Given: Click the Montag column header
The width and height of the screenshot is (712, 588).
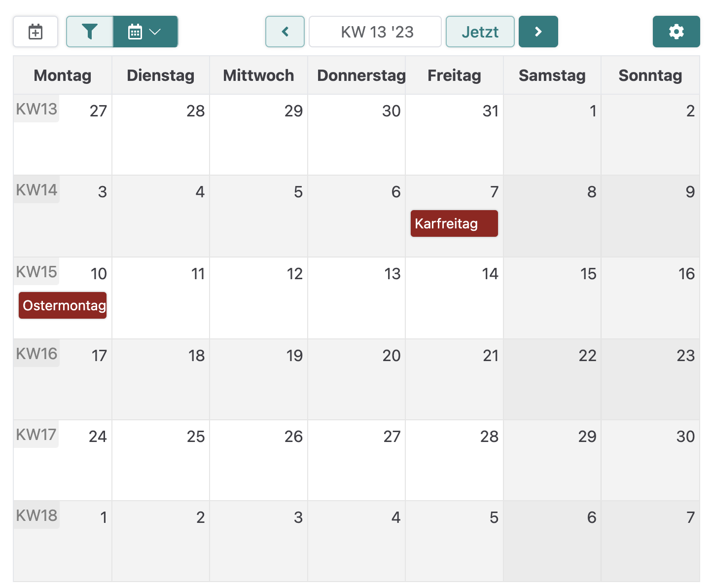Looking at the screenshot, I should point(63,75).
